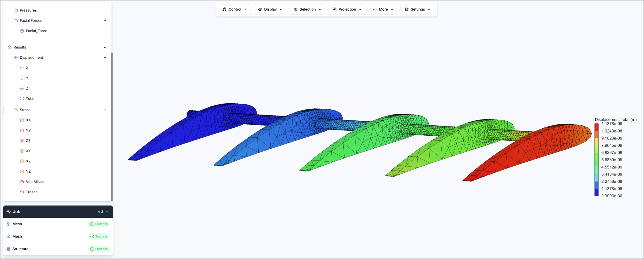Click the displacement color legend bar
The width and height of the screenshot is (644, 259).
pyautogui.click(x=597, y=160)
